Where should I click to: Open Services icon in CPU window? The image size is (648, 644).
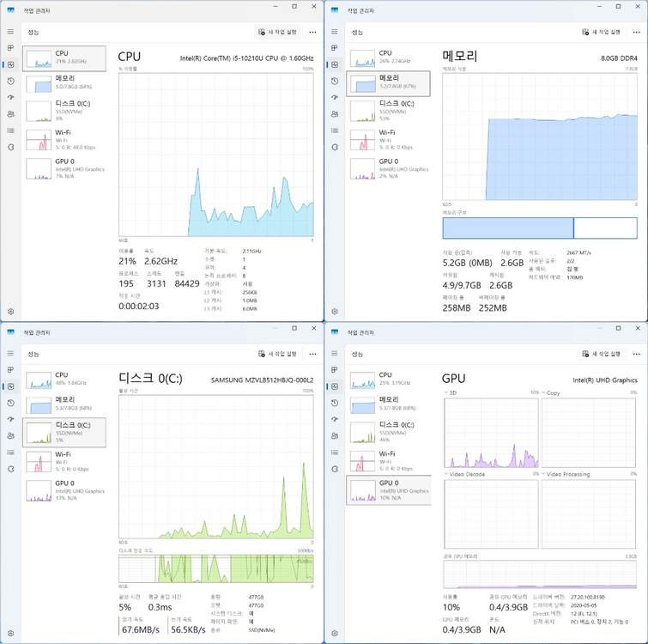pyautogui.click(x=11, y=147)
